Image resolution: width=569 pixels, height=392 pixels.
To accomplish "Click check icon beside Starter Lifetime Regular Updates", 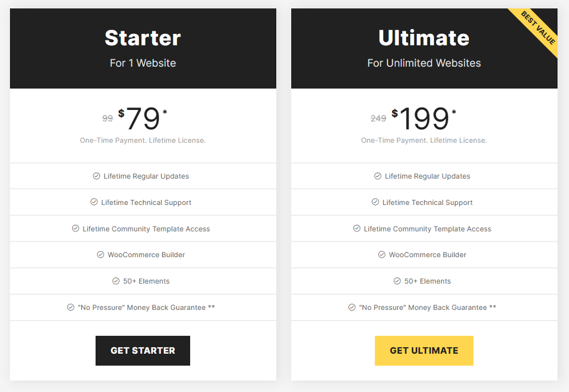I will 97,176.
